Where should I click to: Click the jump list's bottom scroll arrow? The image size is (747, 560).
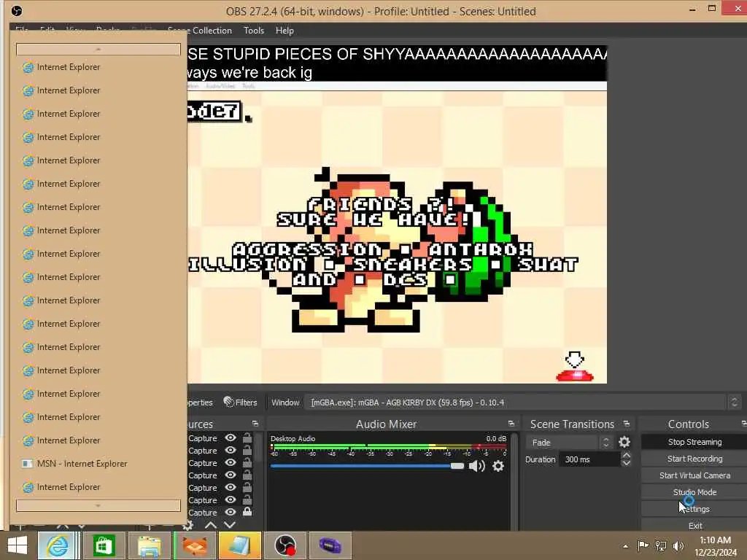point(98,506)
